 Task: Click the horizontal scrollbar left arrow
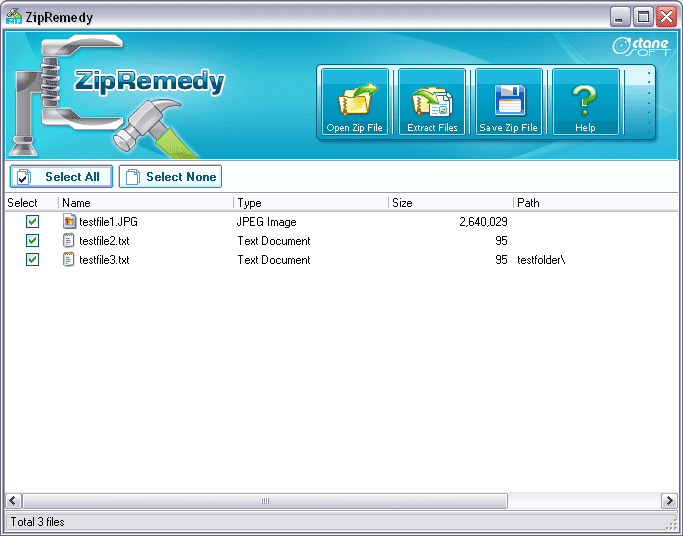click(13, 501)
